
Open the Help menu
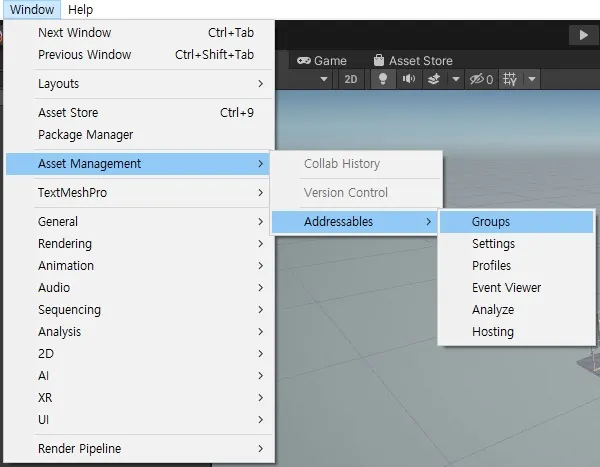pyautogui.click(x=80, y=9)
